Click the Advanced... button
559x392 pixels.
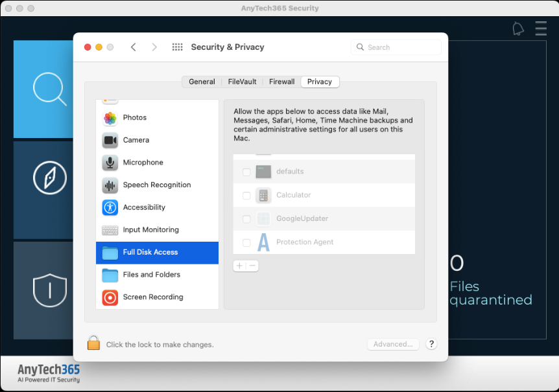393,344
